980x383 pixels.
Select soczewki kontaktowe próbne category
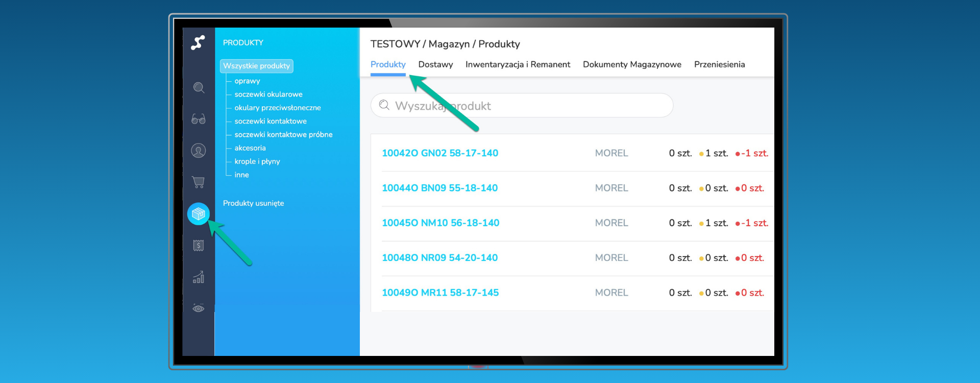pos(283,135)
